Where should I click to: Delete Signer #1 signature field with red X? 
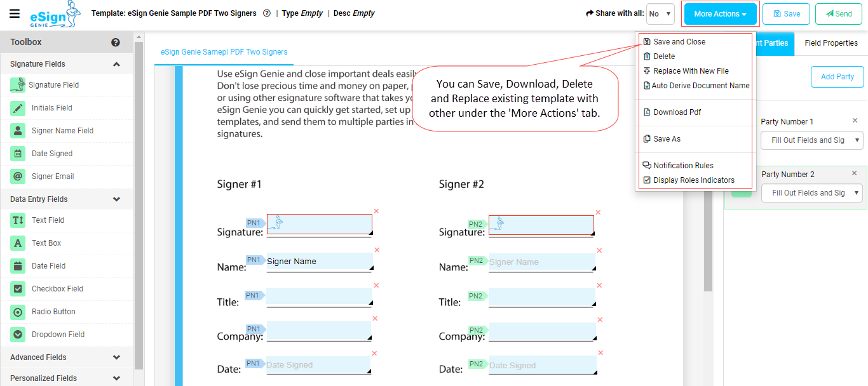[x=376, y=211]
